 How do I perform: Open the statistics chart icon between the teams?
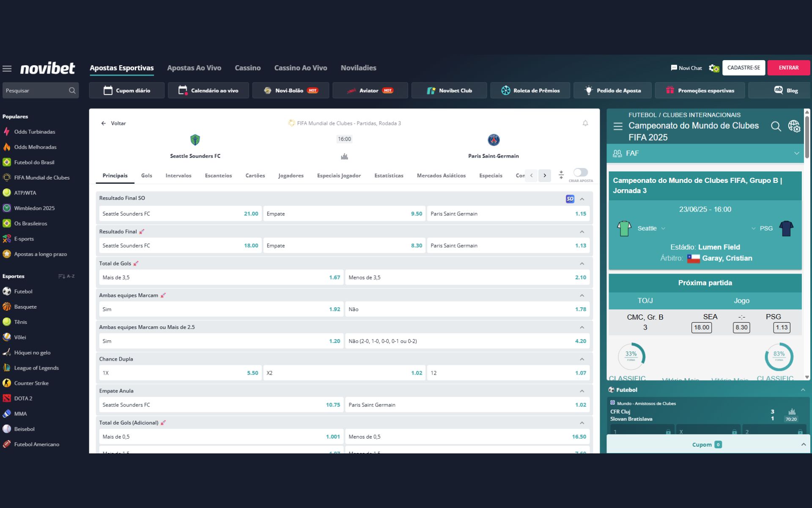click(x=344, y=156)
